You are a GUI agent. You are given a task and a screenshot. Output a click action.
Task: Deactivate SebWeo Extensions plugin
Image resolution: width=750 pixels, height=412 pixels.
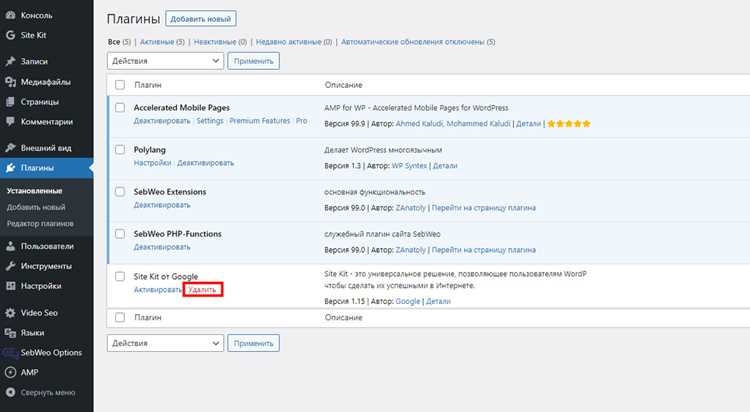click(162, 205)
